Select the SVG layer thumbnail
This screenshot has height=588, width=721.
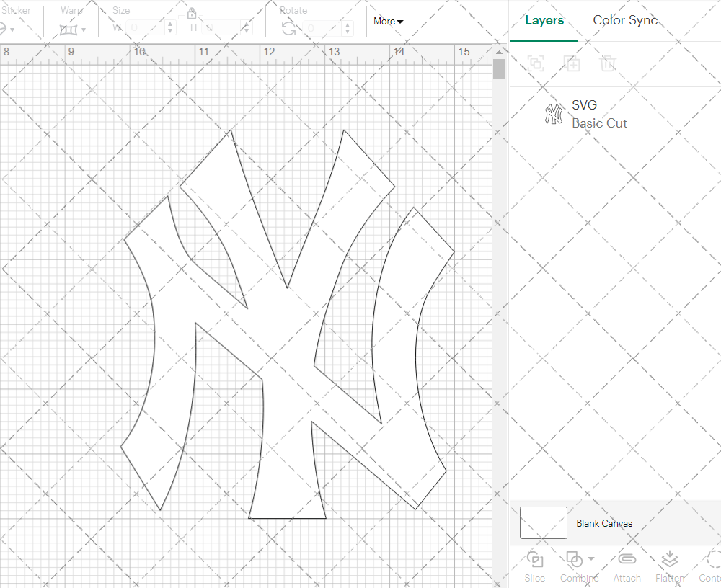pos(554,114)
